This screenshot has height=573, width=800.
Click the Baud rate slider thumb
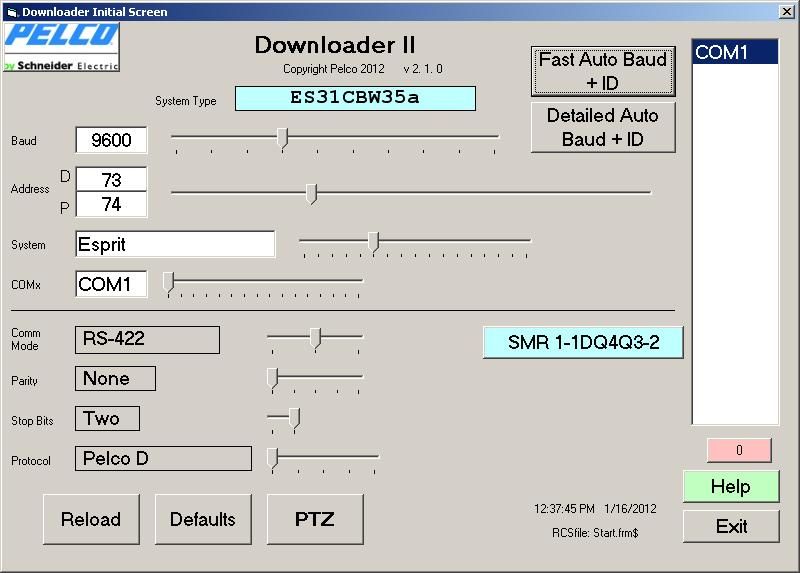(x=283, y=138)
